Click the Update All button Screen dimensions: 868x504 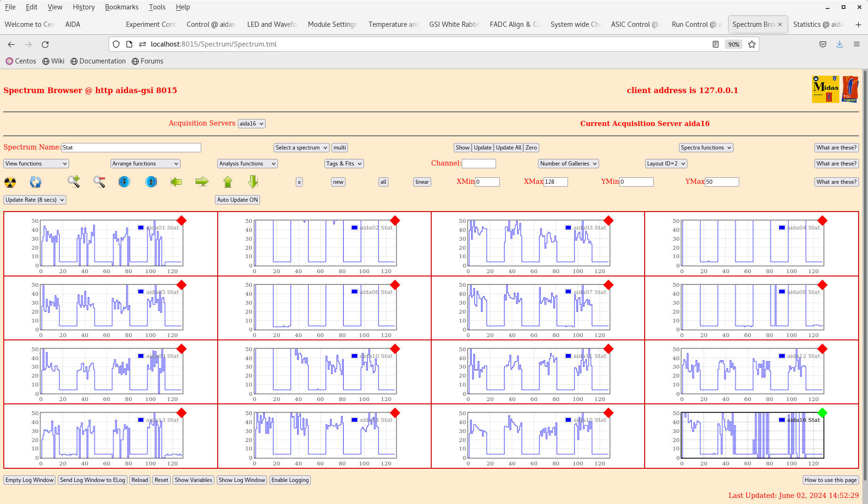508,148
